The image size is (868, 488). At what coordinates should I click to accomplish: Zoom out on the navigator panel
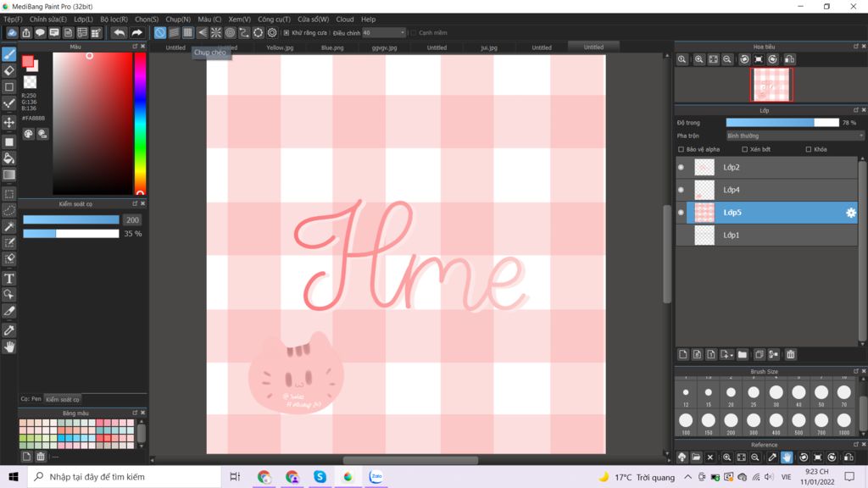click(727, 59)
